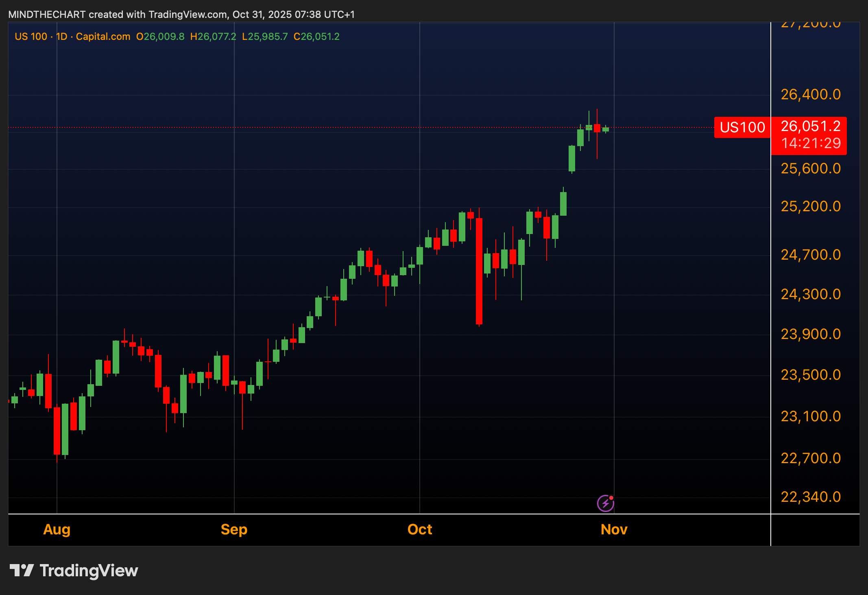868x595 pixels.
Task: Click the last green candle before November
Action: coord(606,129)
